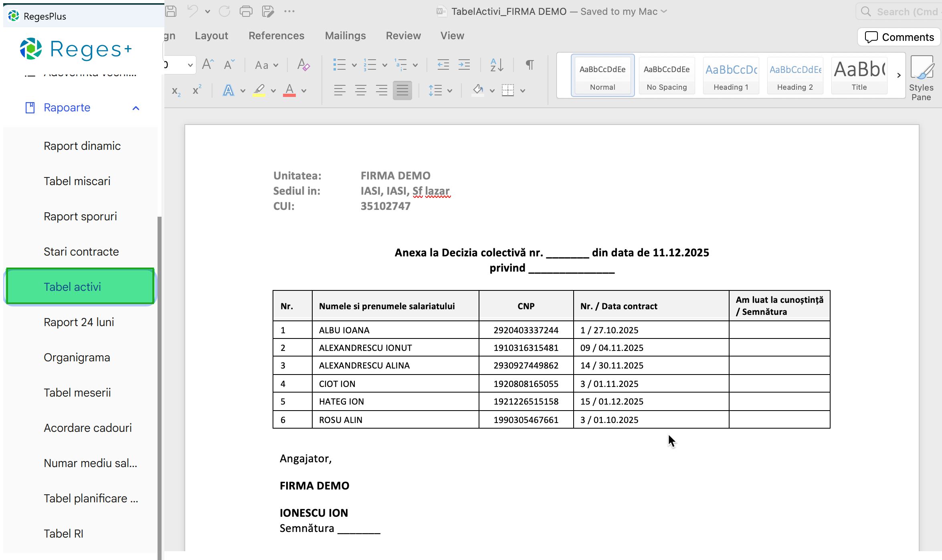Collapse the Rapoarte section chevron

pyautogui.click(x=135, y=108)
